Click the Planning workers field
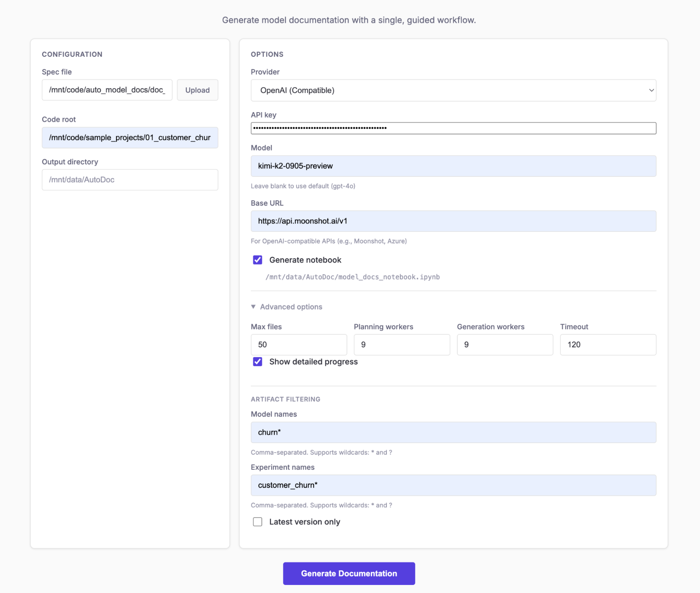The height and width of the screenshot is (593, 700). [402, 344]
